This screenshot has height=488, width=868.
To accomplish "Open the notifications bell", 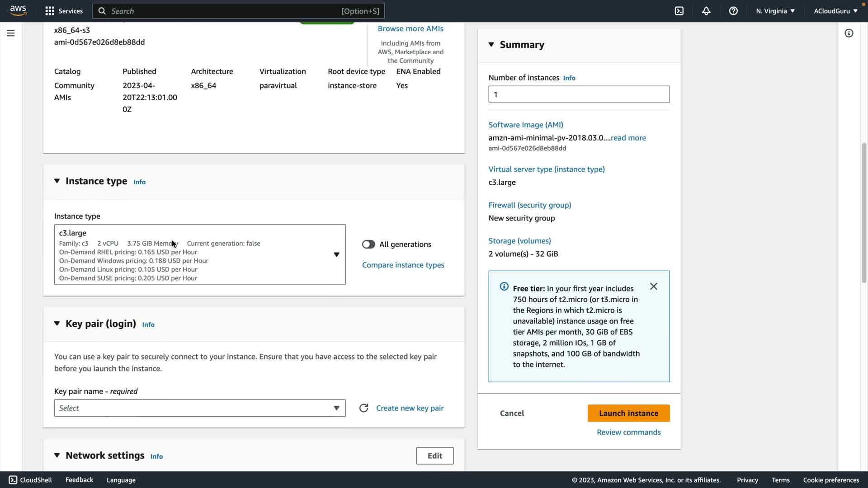I will click(706, 11).
